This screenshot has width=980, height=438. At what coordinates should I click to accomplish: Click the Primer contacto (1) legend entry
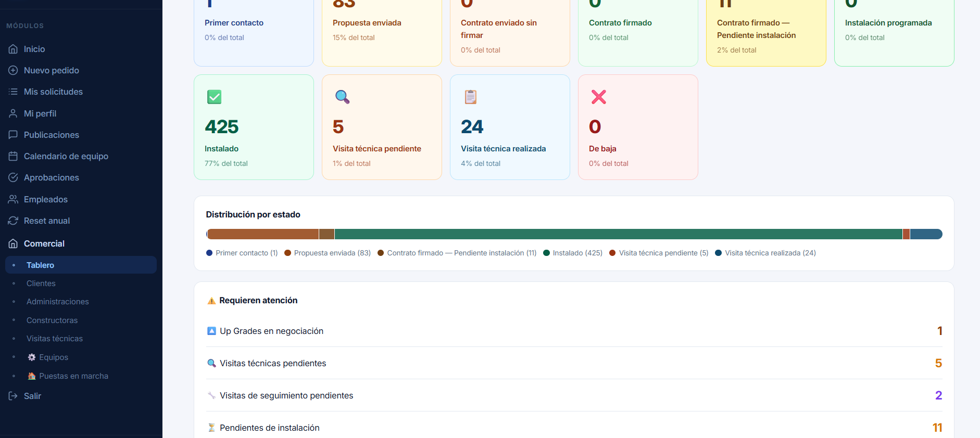click(x=242, y=253)
